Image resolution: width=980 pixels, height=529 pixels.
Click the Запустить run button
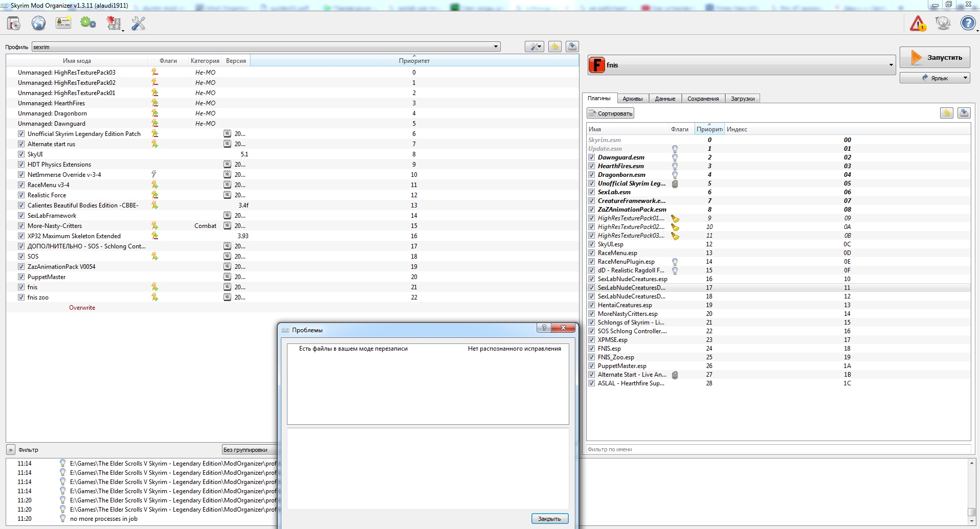tap(934, 57)
